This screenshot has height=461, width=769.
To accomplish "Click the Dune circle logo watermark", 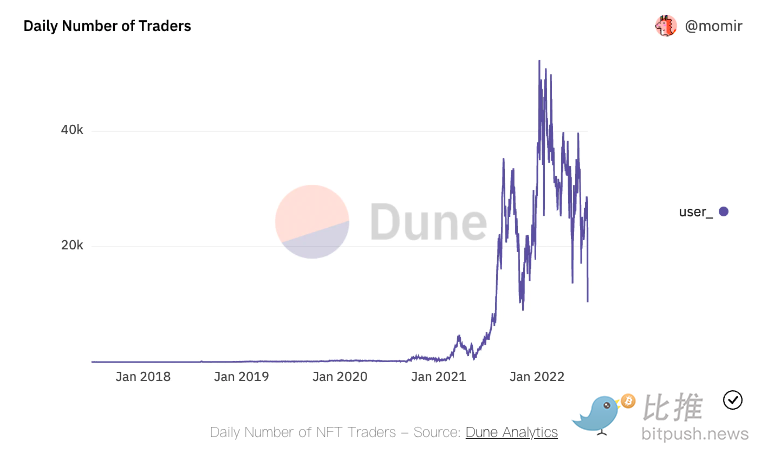I will click(312, 222).
